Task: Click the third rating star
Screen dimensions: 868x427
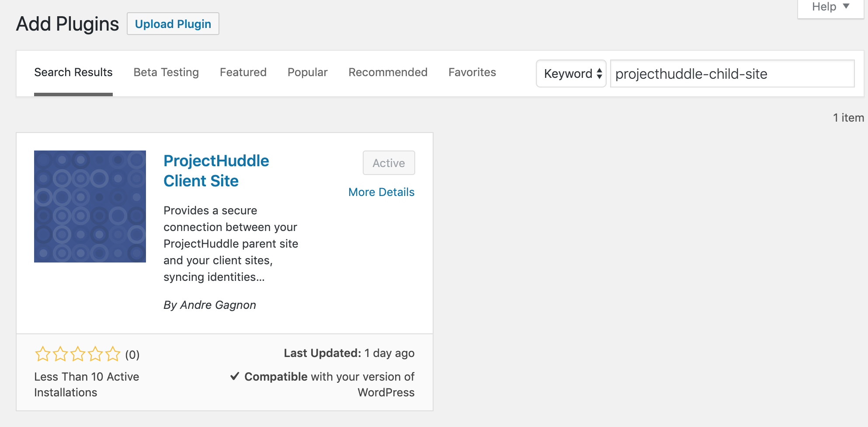Action: (x=78, y=354)
